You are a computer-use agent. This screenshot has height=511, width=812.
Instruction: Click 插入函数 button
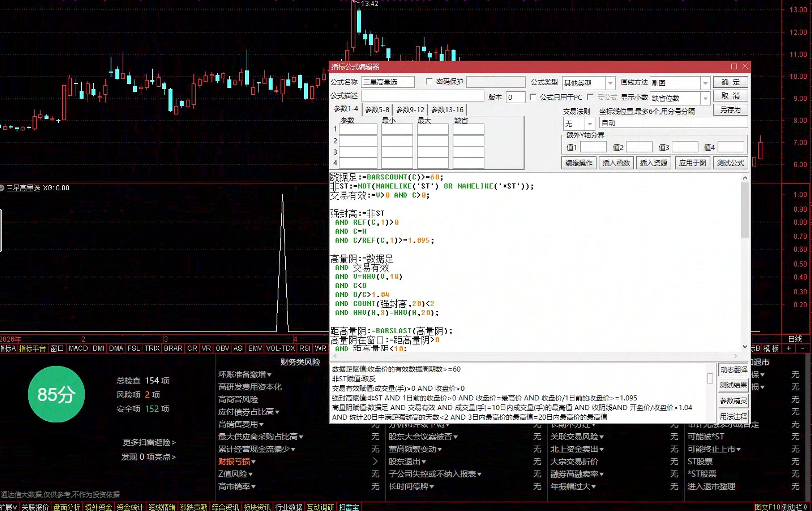click(x=616, y=163)
